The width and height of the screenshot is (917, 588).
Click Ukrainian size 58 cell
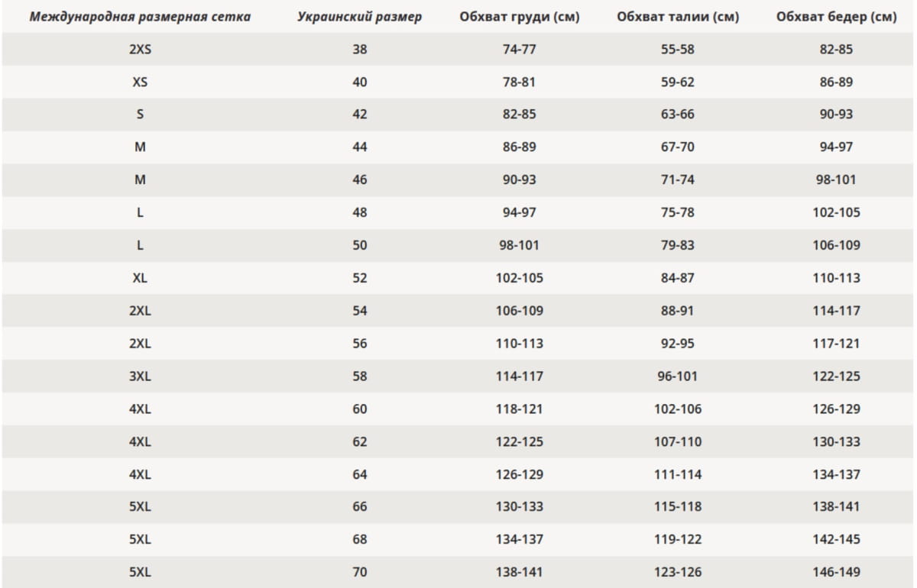pos(359,376)
